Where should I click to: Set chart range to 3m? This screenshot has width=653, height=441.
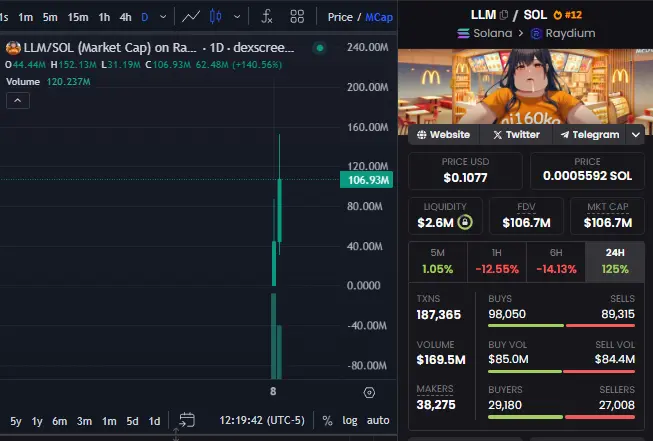[84, 421]
